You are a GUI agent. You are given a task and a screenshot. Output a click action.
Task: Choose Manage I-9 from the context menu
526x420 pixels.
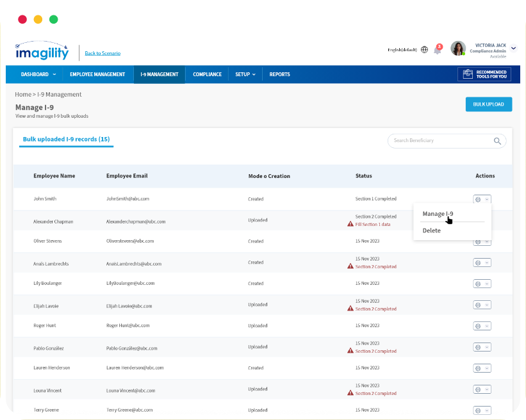click(438, 214)
